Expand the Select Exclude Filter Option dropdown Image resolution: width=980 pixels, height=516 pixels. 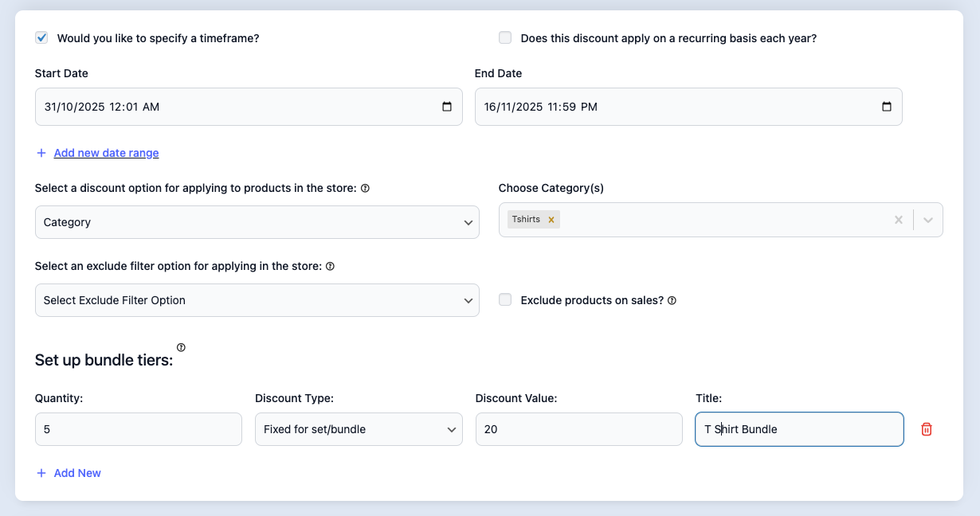point(257,300)
